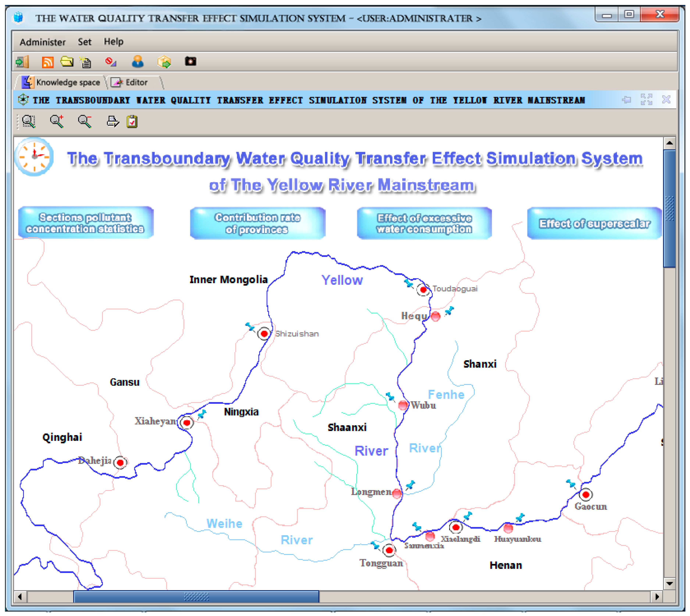
Task: Click Effect of excessive water consumption
Action: point(424,223)
